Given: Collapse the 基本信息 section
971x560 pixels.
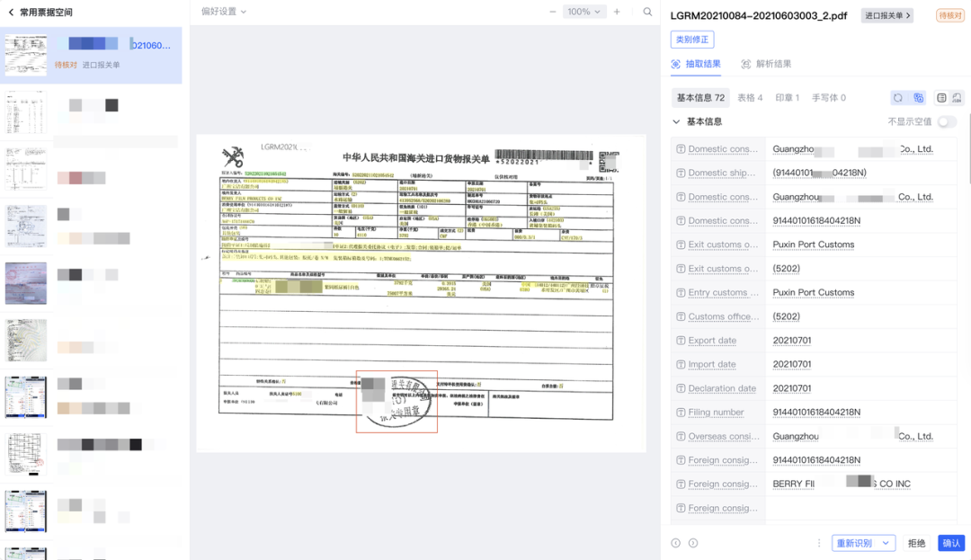Looking at the screenshot, I should [x=677, y=122].
